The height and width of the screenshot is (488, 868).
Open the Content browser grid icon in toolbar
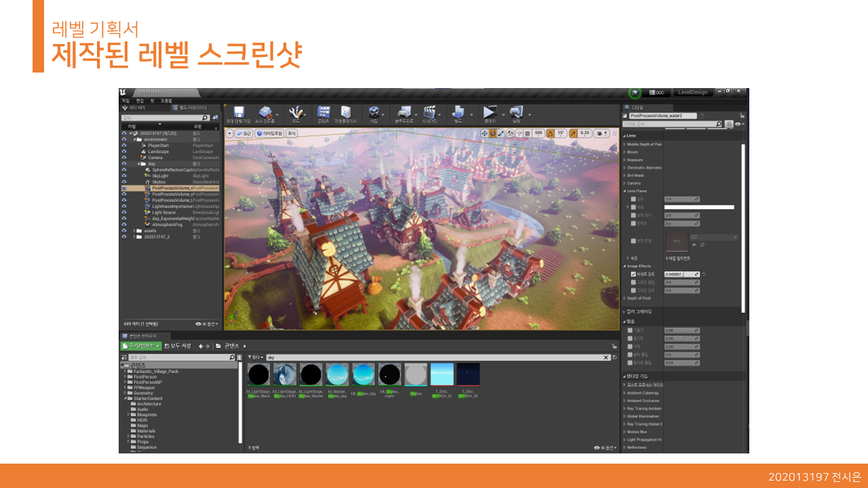[324, 112]
